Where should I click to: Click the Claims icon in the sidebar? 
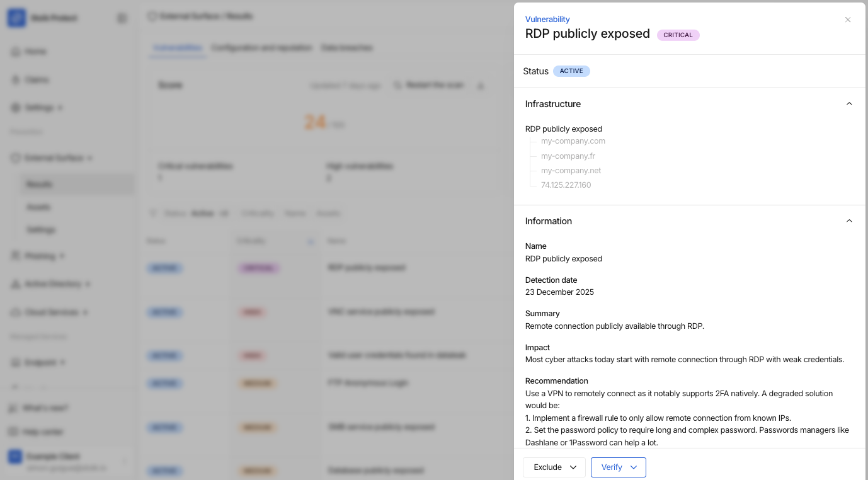coord(15,80)
